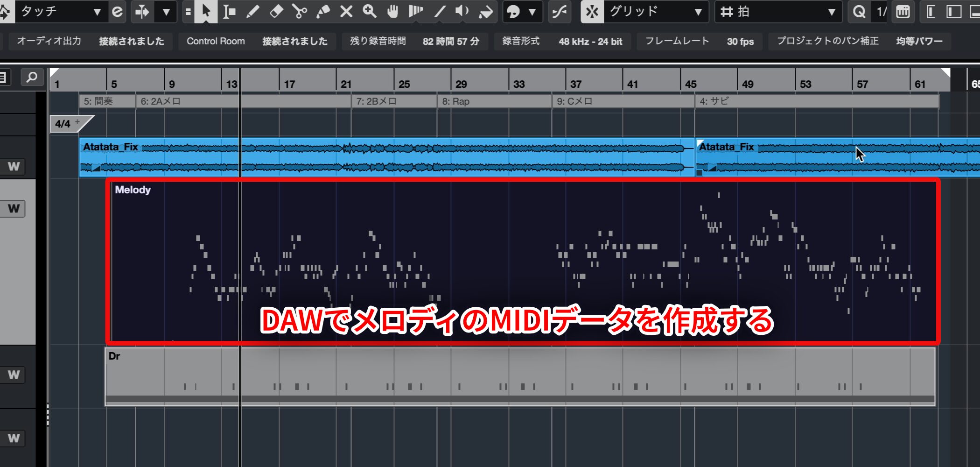The image size is (980, 467).
Task: Select the 4: サビ section event
Action: (x=817, y=101)
